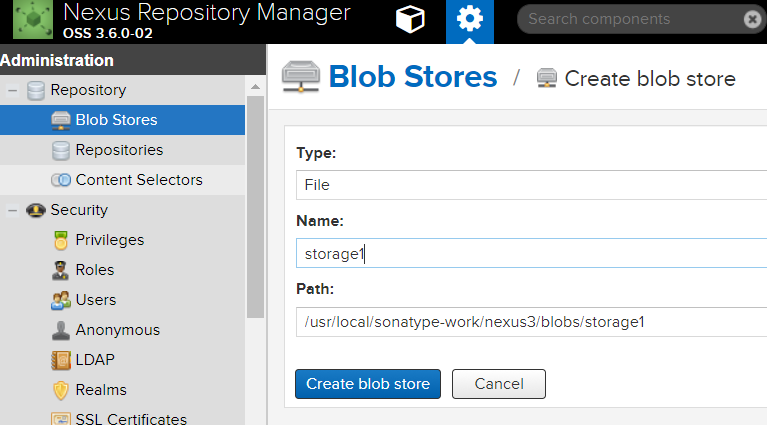Open SSL Certificates in the sidebar

(131, 419)
